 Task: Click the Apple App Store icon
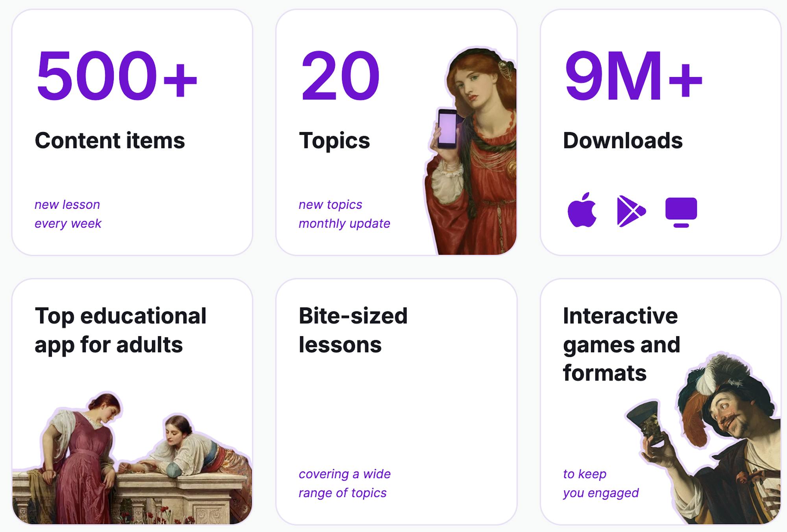tap(582, 210)
